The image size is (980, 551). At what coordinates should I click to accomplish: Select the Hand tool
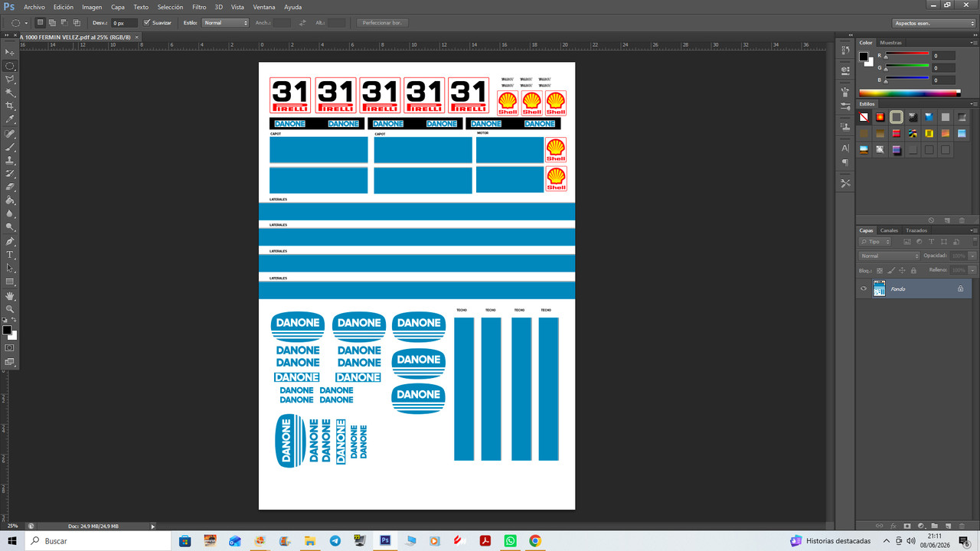[10, 296]
